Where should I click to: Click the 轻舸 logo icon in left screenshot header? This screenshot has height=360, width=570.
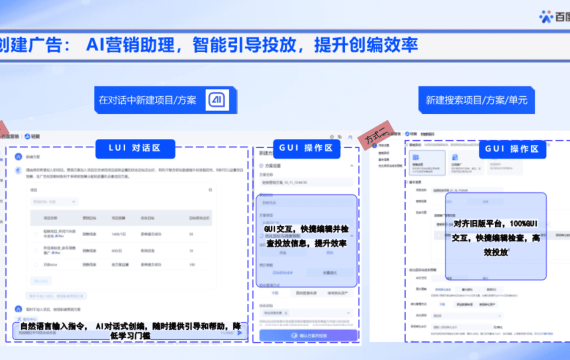[x=27, y=136]
